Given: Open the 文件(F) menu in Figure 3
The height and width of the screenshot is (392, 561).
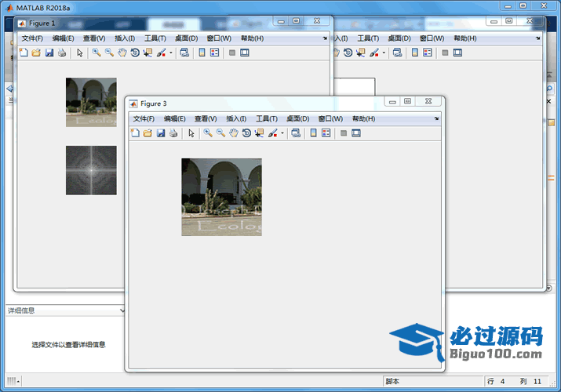Looking at the screenshot, I should point(144,118).
